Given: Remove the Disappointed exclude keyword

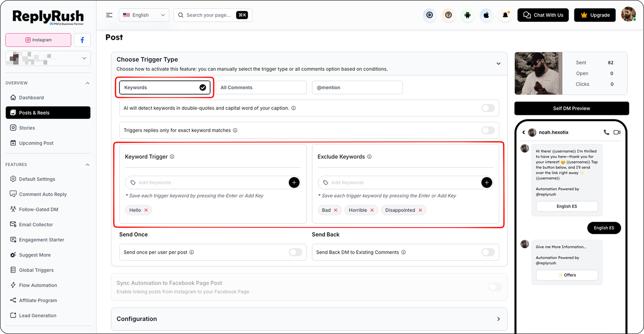Looking at the screenshot, I should (x=420, y=210).
